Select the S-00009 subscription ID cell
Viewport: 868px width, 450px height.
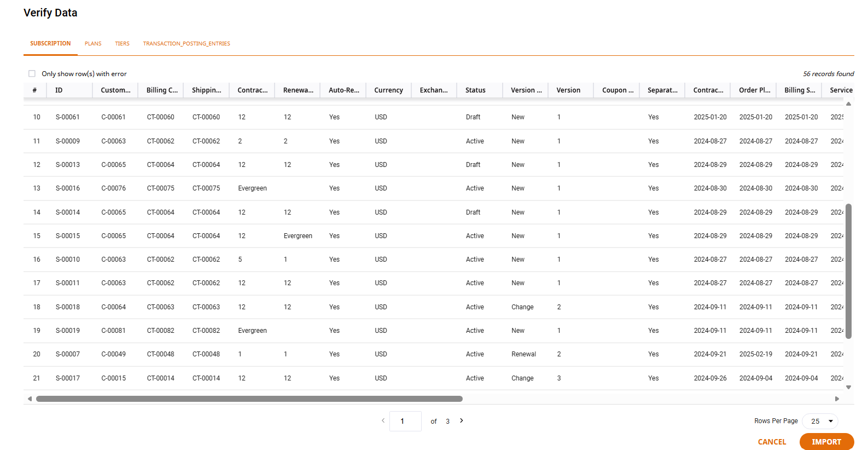[68, 141]
